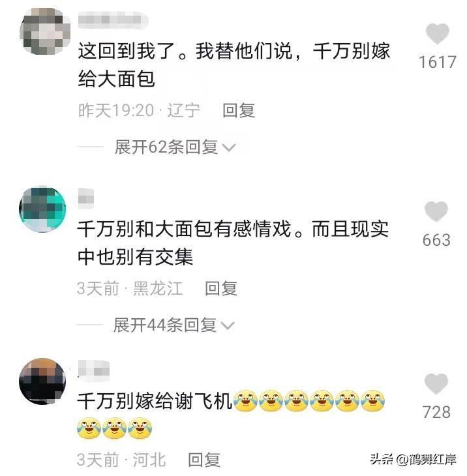467x476 pixels.
Task: Open the first commenter's blurred username
Action: pyautogui.click(x=113, y=20)
